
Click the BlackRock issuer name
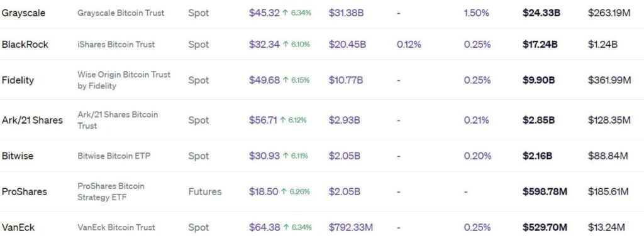pos(25,44)
